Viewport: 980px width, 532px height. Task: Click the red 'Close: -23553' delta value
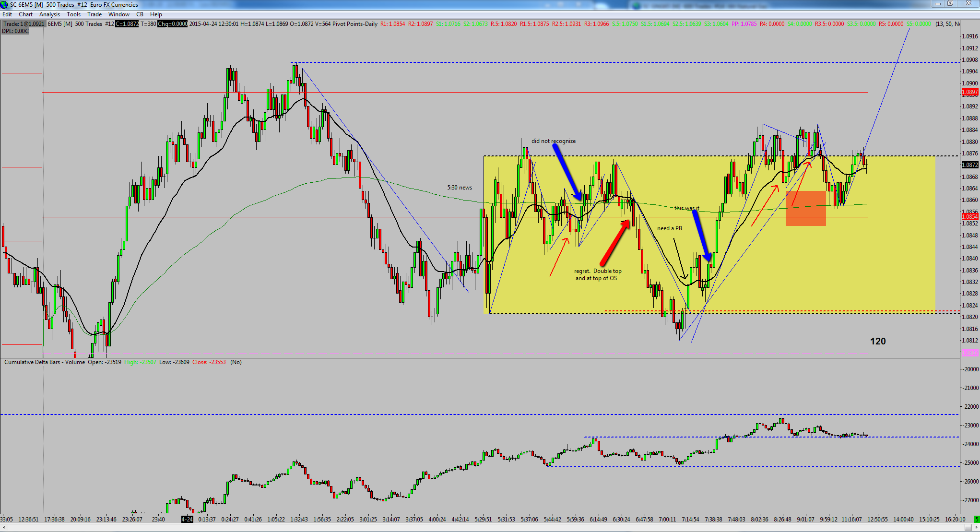tap(209, 362)
